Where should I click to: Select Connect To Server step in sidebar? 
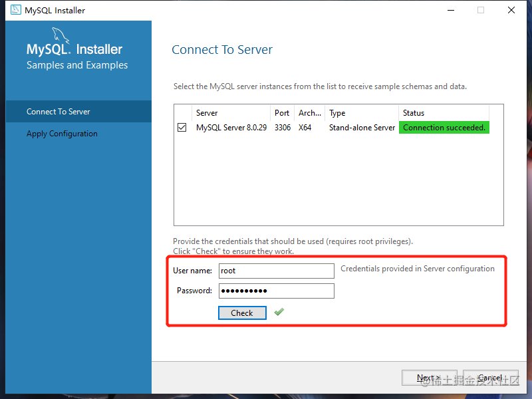(x=78, y=111)
